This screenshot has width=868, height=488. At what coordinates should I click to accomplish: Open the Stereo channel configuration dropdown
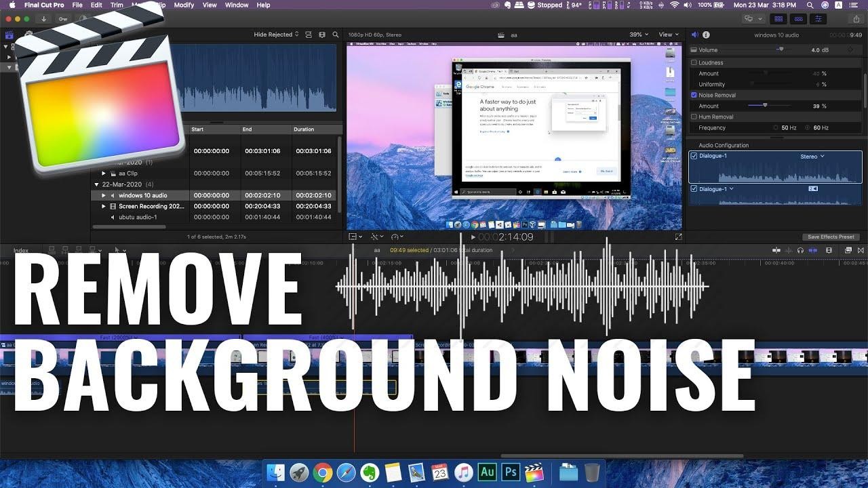(812, 157)
